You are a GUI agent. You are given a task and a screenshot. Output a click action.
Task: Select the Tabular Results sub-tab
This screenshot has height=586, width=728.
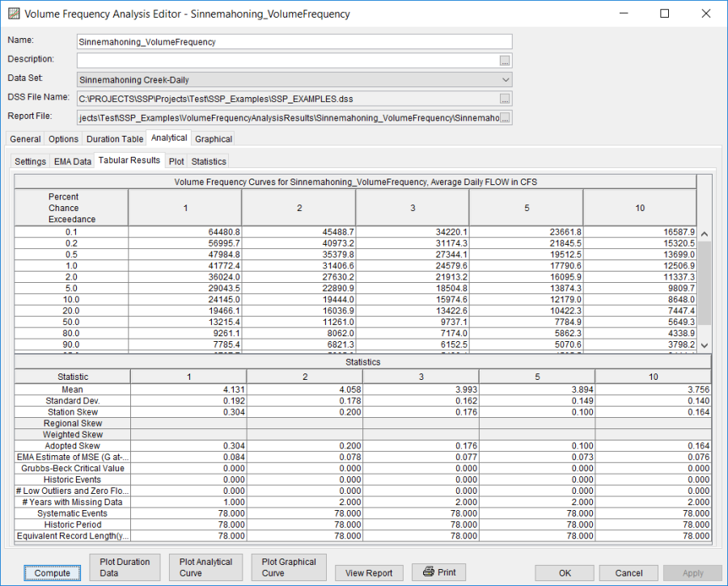tap(129, 160)
